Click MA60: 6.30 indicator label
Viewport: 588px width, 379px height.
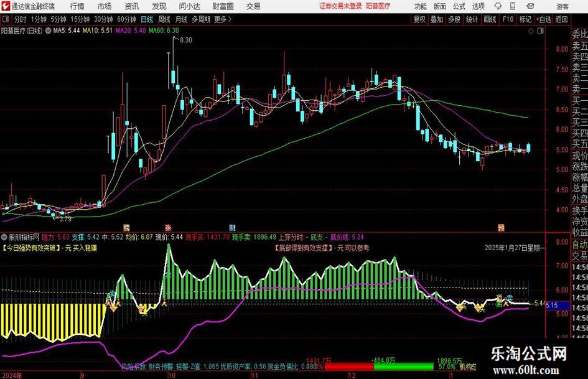[x=164, y=30]
